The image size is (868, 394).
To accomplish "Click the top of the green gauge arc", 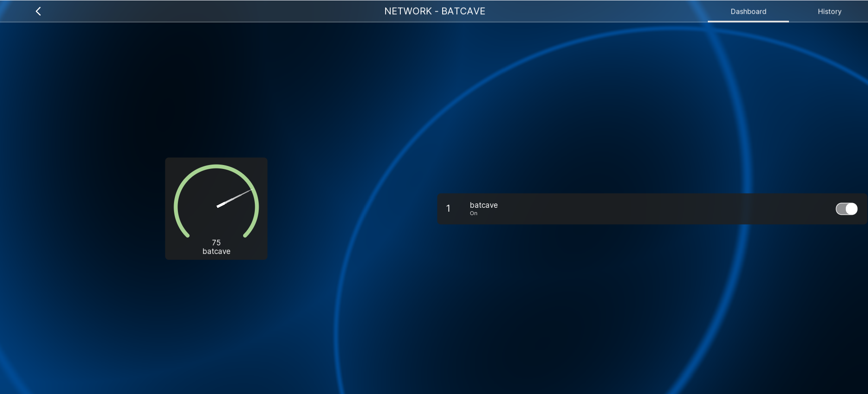I will (216, 166).
